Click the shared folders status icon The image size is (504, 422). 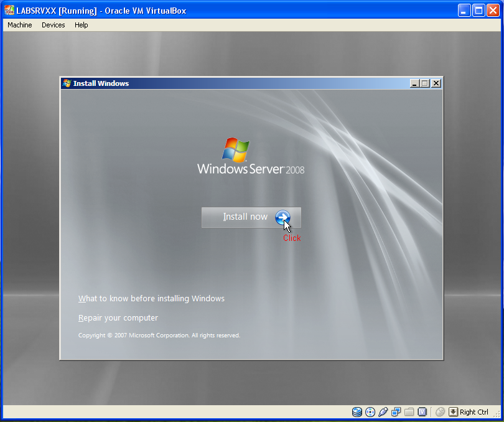409,411
